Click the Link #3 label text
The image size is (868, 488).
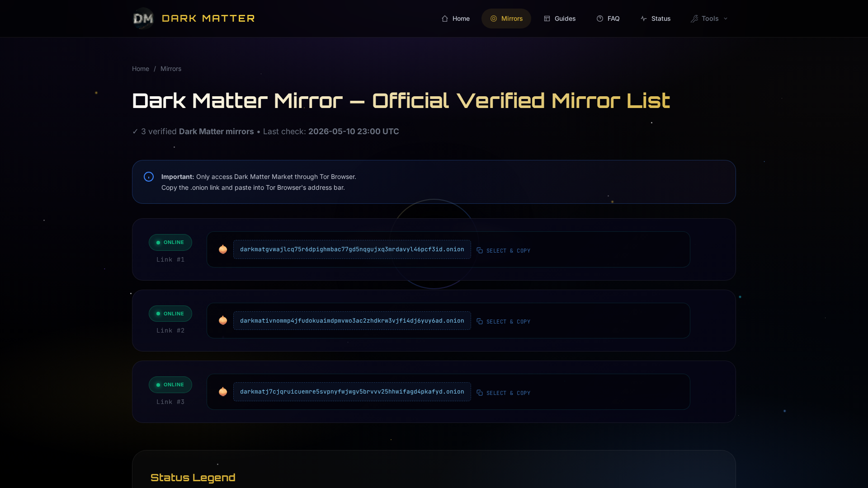point(170,402)
